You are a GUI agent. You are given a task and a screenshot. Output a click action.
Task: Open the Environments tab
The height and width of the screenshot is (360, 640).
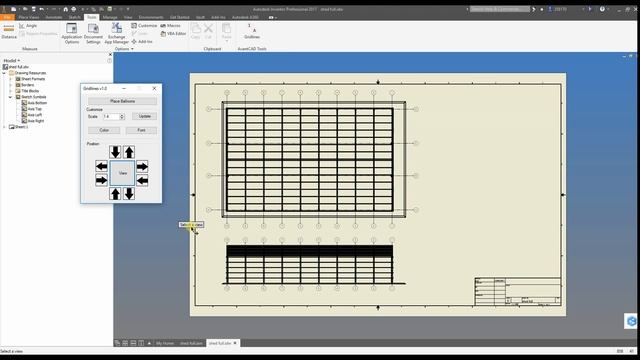tap(151, 17)
